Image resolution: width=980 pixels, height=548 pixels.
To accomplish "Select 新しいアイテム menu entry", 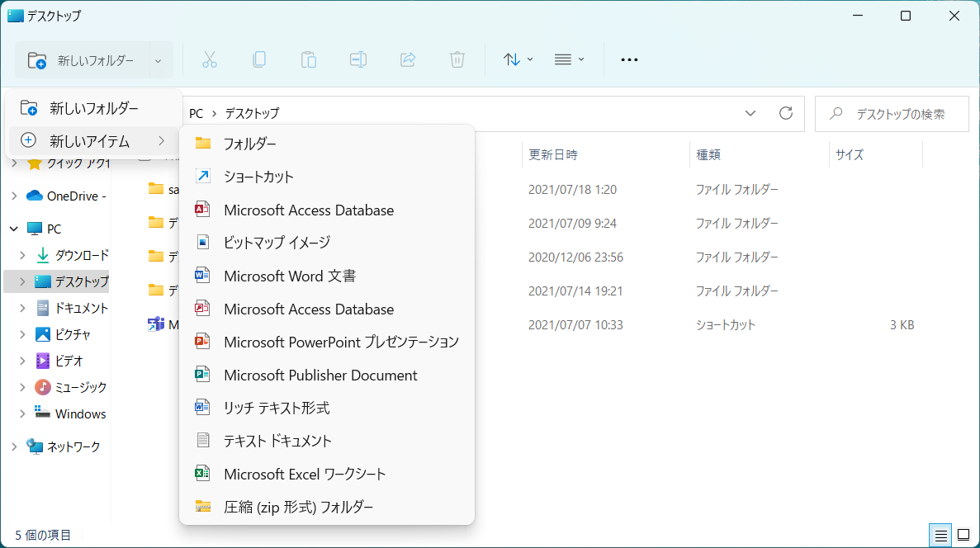I will click(94, 141).
